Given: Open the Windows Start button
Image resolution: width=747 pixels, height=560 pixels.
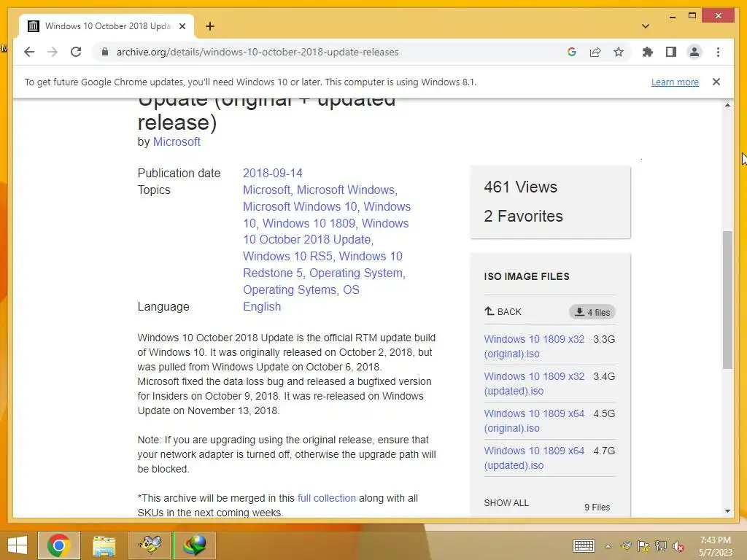Looking at the screenshot, I should pyautogui.click(x=18, y=545).
